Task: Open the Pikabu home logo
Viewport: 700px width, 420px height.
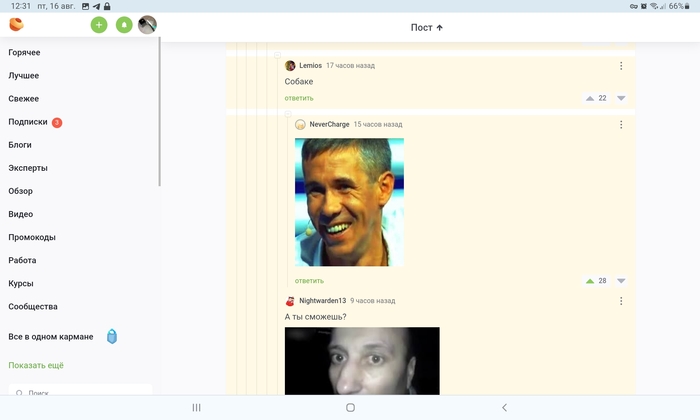Action: (16, 25)
